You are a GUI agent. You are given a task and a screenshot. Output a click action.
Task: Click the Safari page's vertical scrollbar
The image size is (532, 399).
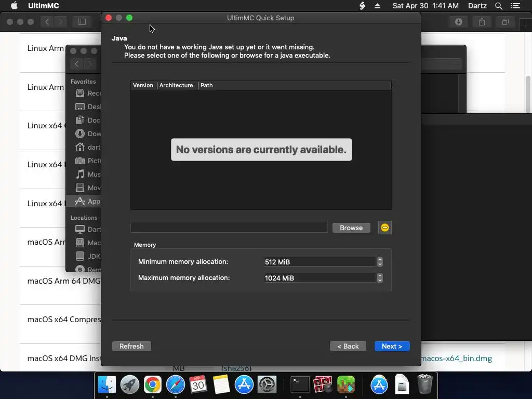[528, 95]
